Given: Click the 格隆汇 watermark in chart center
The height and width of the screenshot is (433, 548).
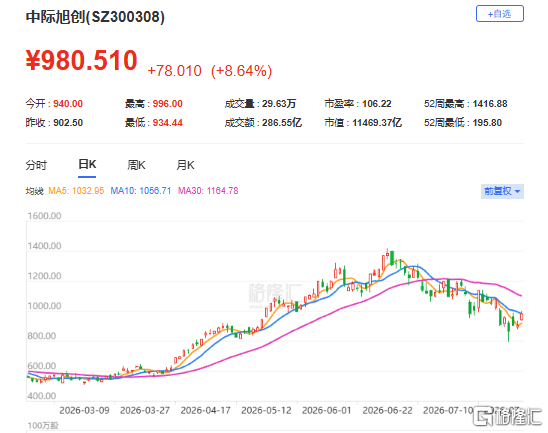Looking at the screenshot, I should click(x=275, y=293).
